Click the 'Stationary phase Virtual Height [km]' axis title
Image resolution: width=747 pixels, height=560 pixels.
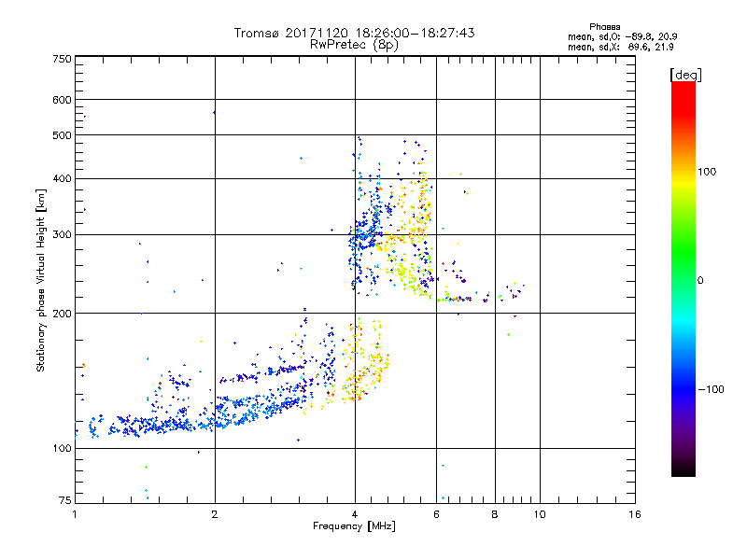[41, 281]
